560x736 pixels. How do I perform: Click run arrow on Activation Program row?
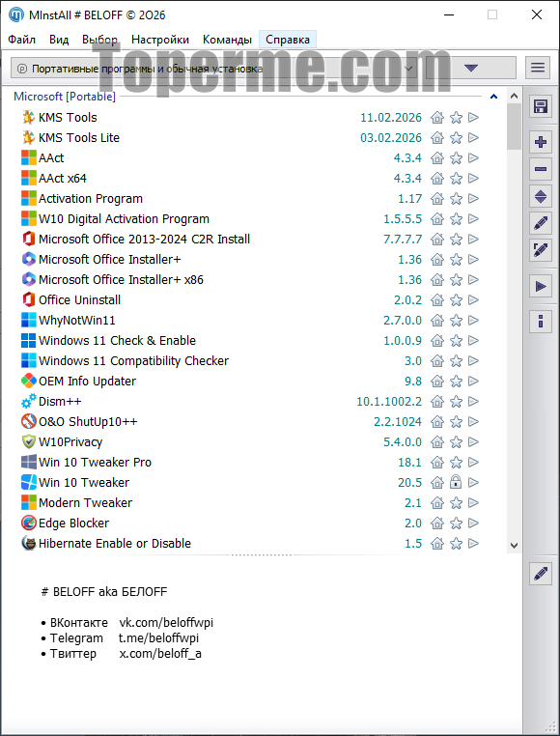tap(474, 199)
